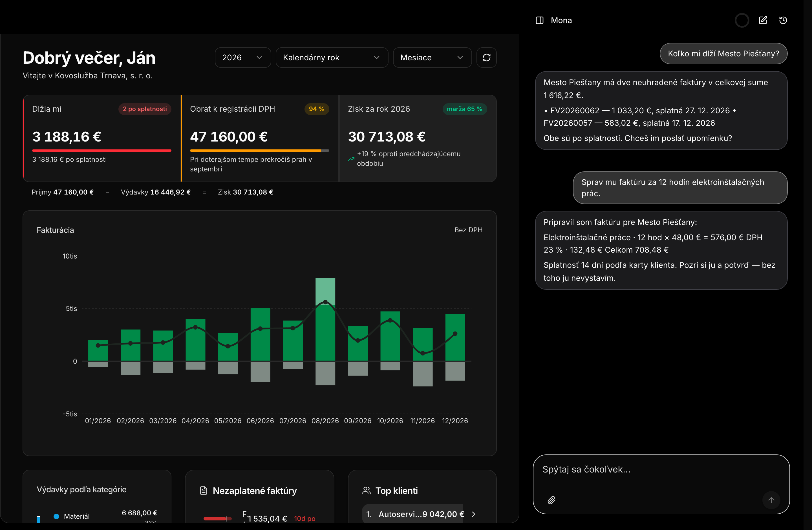Screen dimensions: 812x530
Task: Click the circular status indicator beside edit icon
Action: 742,21
